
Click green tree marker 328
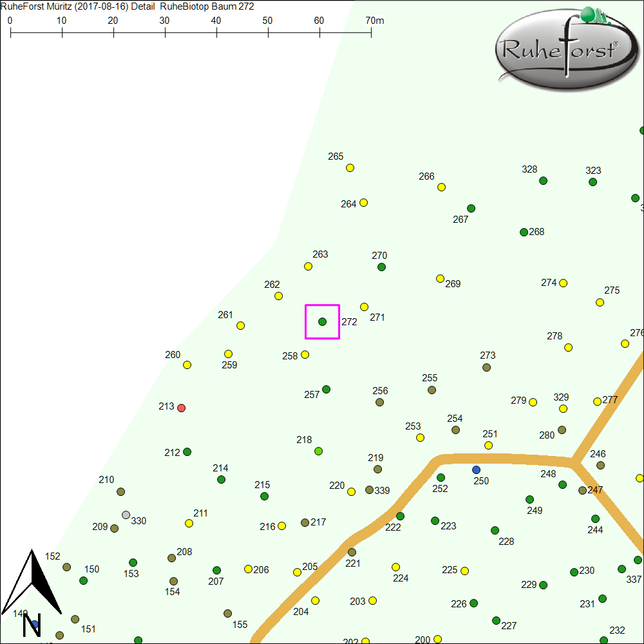[543, 181]
